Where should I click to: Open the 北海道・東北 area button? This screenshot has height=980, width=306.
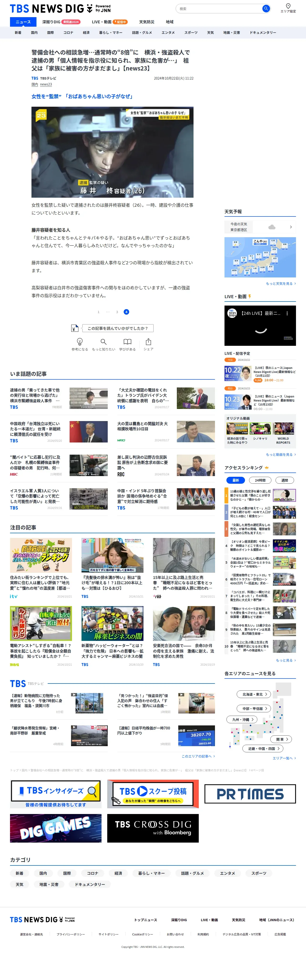[x=254, y=694]
